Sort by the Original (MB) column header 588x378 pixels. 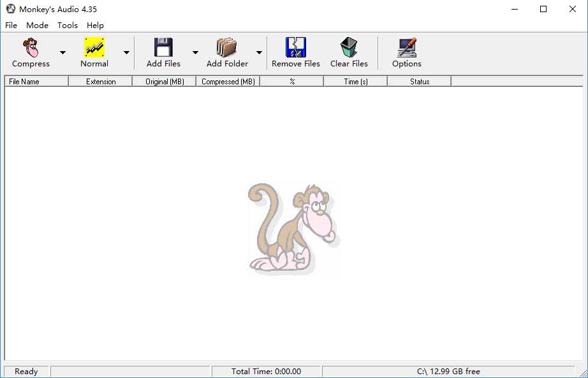coord(165,82)
